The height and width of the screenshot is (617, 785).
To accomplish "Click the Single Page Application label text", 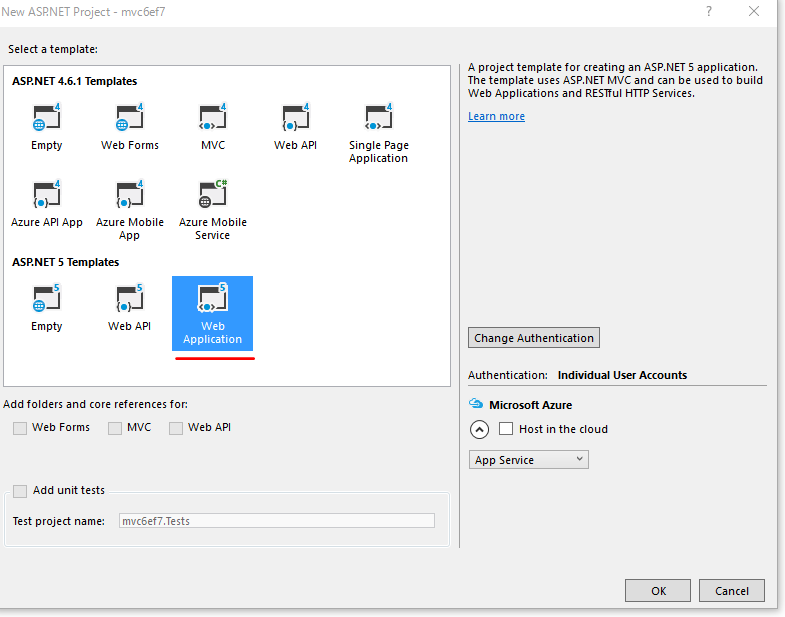I will (x=378, y=152).
